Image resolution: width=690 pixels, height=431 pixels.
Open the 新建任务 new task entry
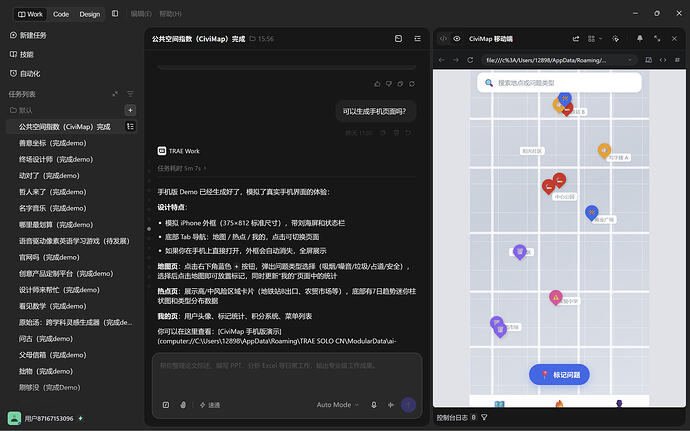click(x=28, y=35)
